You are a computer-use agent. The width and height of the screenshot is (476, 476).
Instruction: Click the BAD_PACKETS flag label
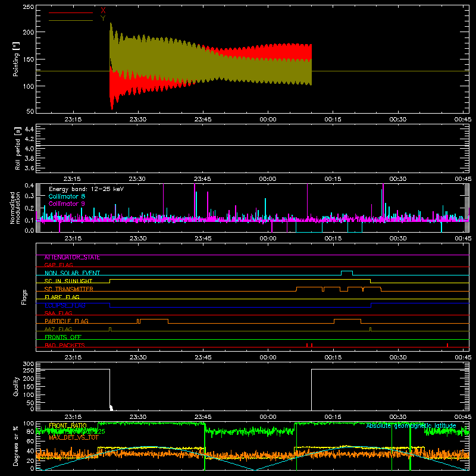(x=65, y=345)
